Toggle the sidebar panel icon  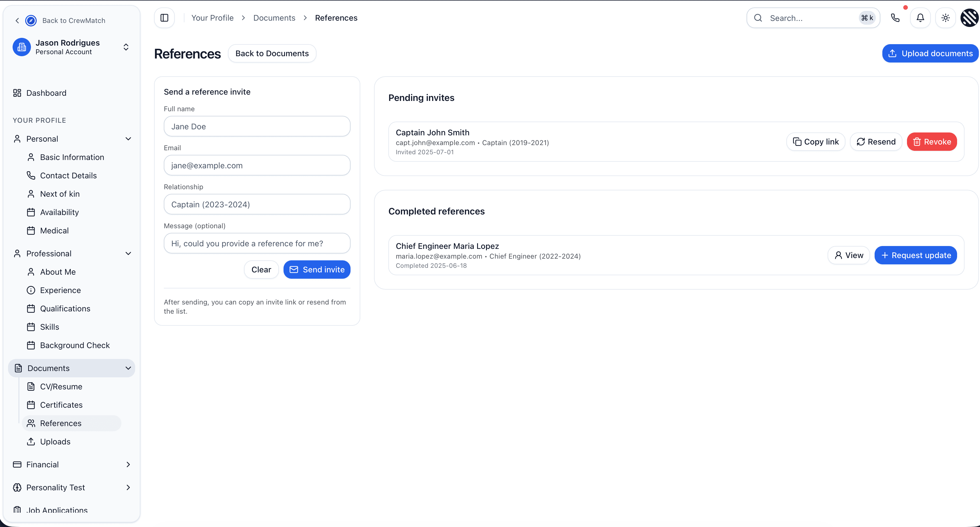164,18
